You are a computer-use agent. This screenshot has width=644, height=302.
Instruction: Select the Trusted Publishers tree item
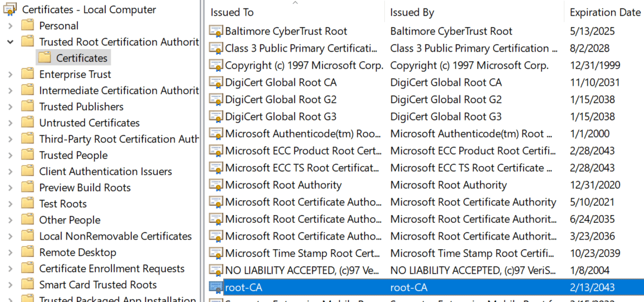point(81,107)
